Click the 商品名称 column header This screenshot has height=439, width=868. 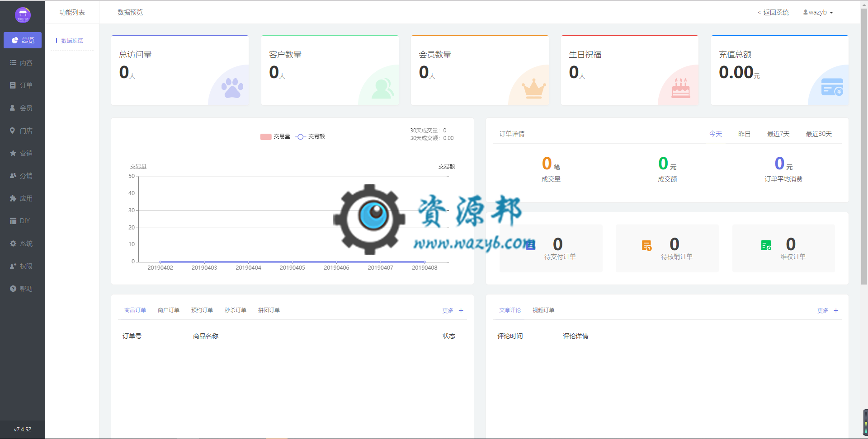pyautogui.click(x=206, y=336)
